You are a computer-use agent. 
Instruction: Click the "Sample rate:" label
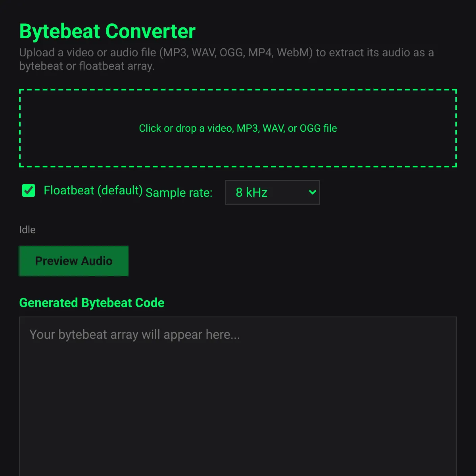pos(179,193)
